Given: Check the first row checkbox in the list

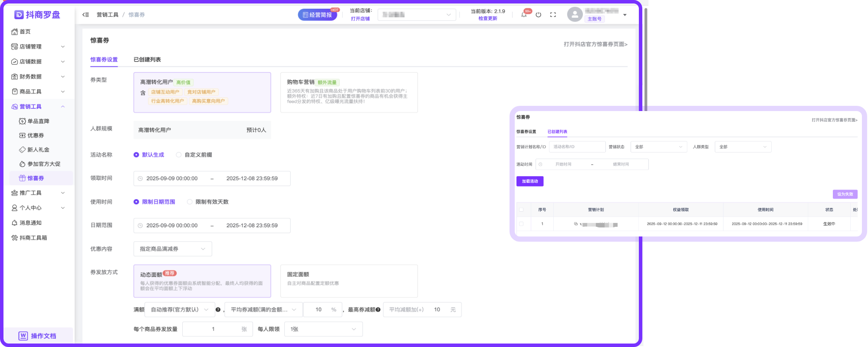Looking at the screenshot, I should tap(521, 224).
